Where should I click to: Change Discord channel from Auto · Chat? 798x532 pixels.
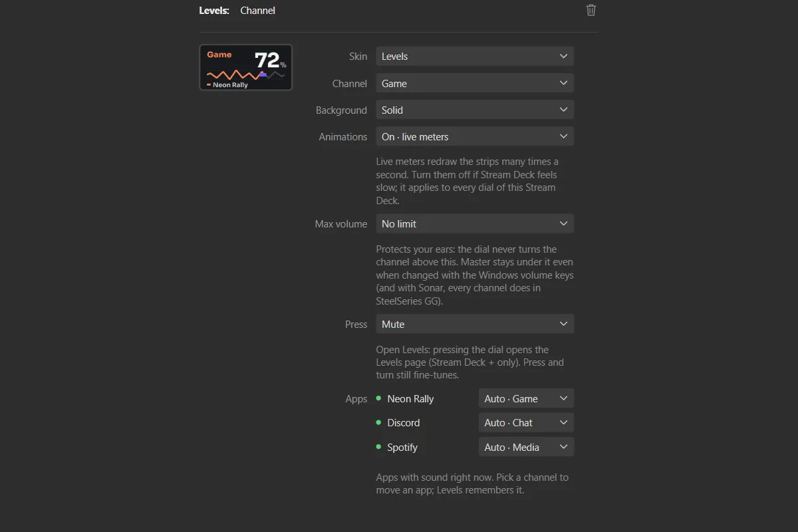click(526, 422)
